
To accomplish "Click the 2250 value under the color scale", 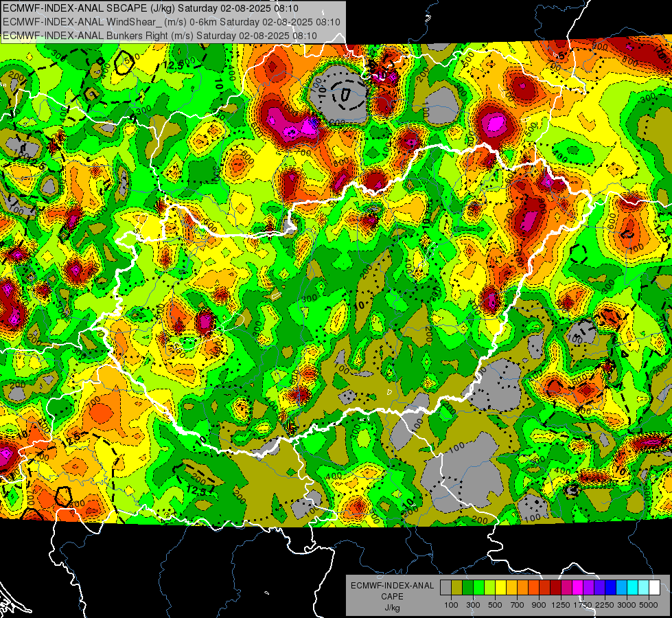I will tap(605, 605).
